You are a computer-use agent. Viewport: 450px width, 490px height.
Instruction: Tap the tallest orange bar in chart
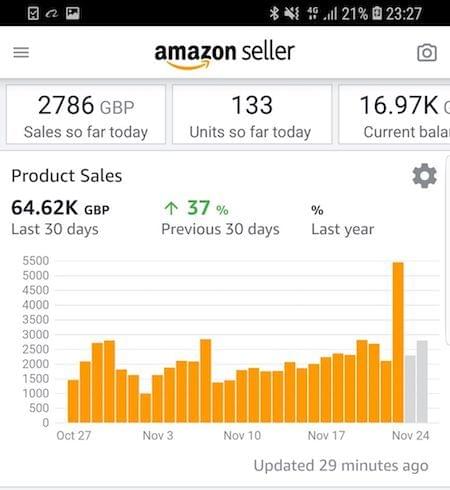coord(398,342)
